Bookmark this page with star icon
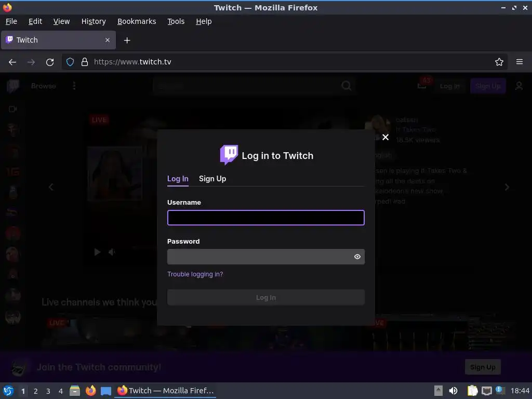 [x=499, y=62]
